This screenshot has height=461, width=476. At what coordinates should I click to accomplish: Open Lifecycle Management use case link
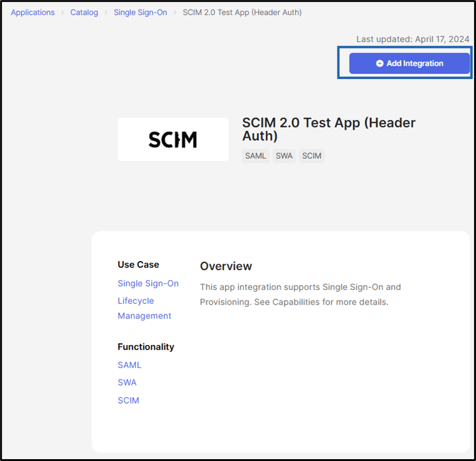pyautogui.click(x=145, y=308)
